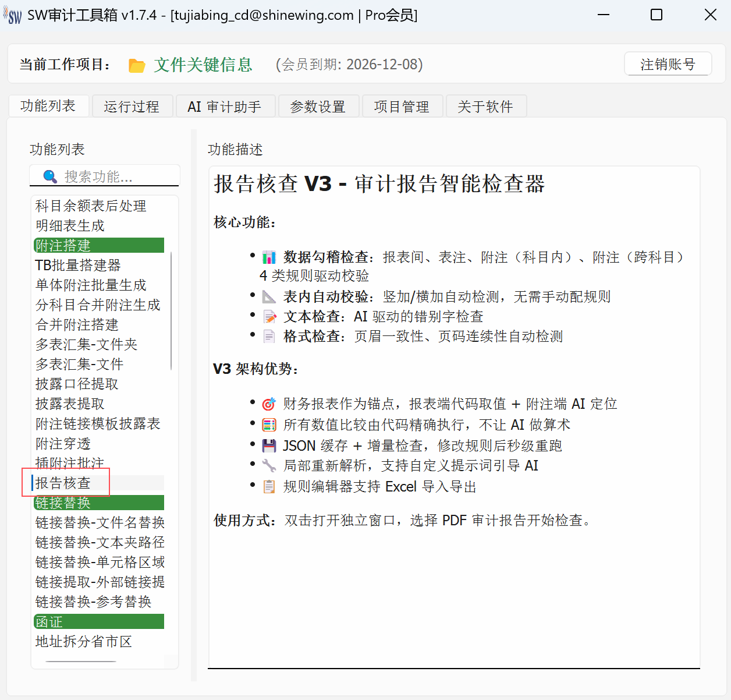Click the pencil icon before 文本检查
This screenshot has height=700, width=731.
(x=268, y=315)
